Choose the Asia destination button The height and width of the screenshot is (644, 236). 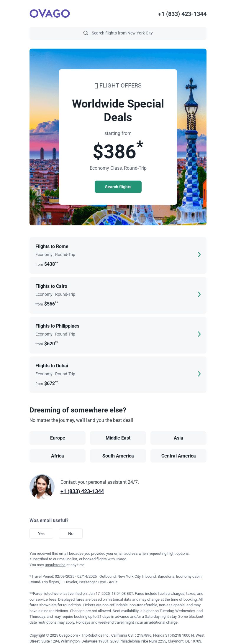[x=178, y=438]
